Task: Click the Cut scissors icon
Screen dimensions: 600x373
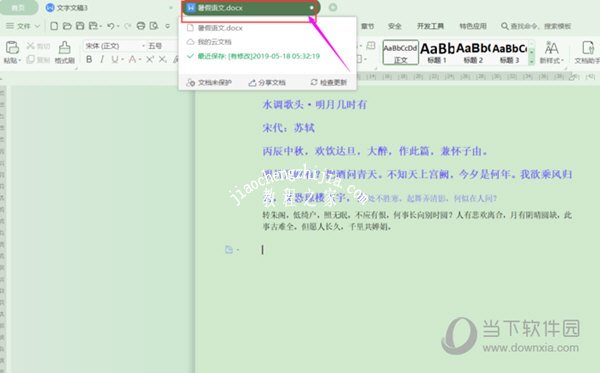Action: click(31, 46)
